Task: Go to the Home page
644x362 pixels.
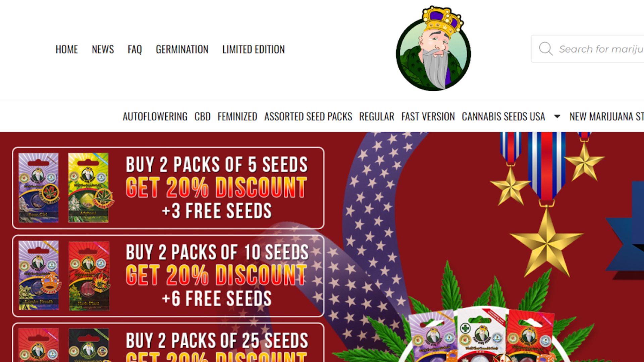Action: (67, 49)
